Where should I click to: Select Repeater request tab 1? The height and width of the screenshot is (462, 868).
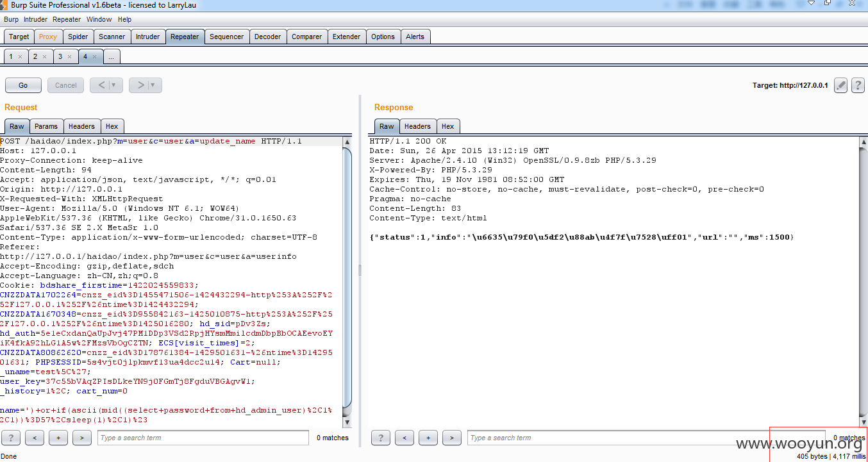11,56
